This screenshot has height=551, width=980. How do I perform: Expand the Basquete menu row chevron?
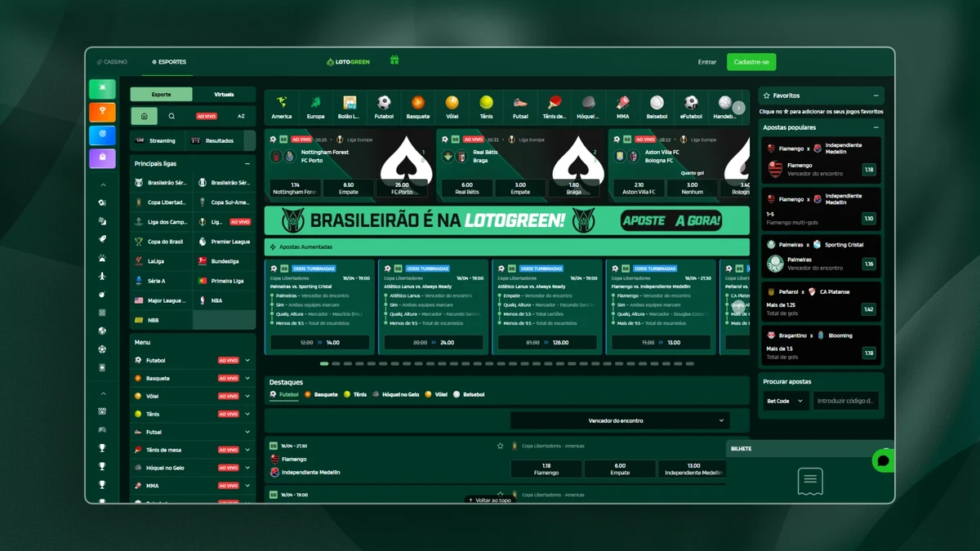click(247, 378)
